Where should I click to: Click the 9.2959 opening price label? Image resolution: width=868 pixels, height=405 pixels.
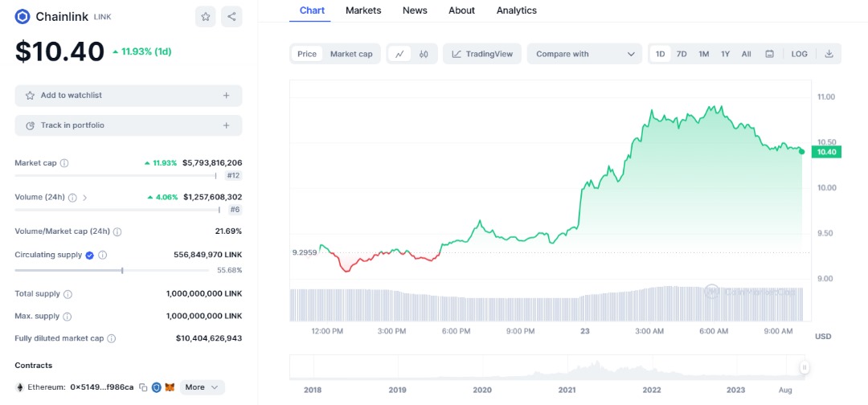305,252
